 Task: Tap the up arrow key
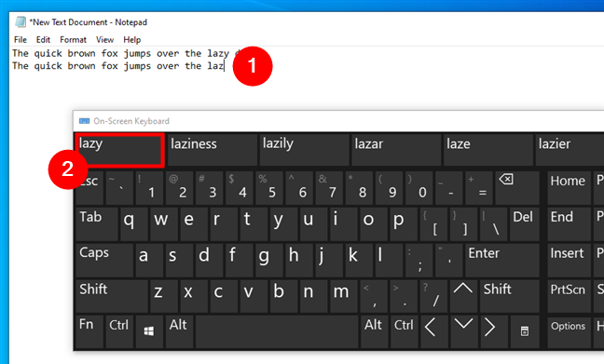tap(463, 296)
